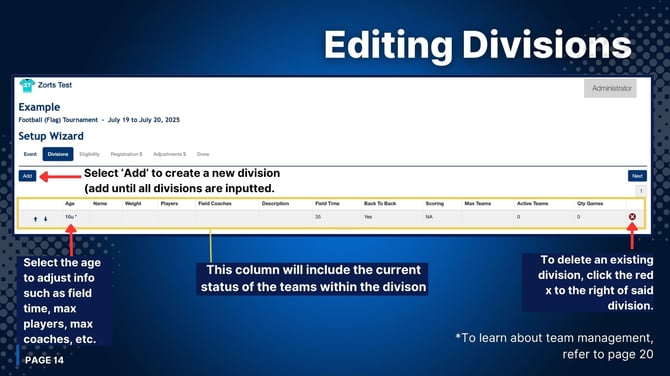Click the Qty Games column header
The width and height of the screenshot is (670, 376).
tap(590, 204)
